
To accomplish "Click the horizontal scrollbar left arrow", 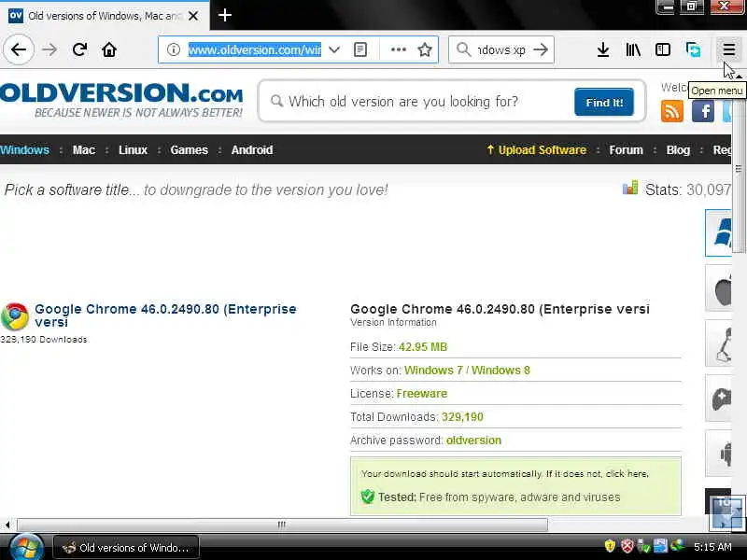I will pos(7,525).
